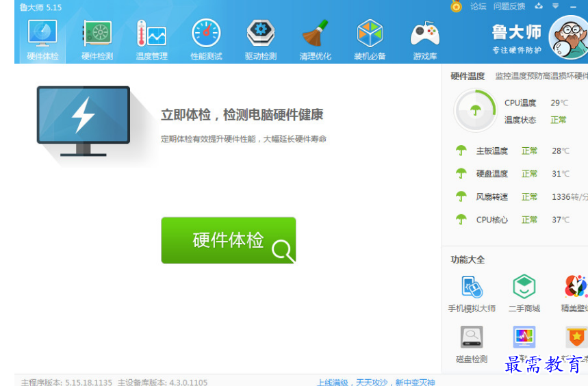The height and width of the screenshot is (386, 588).
Task: Open 二手商城 tool
Action: point(524,294)
